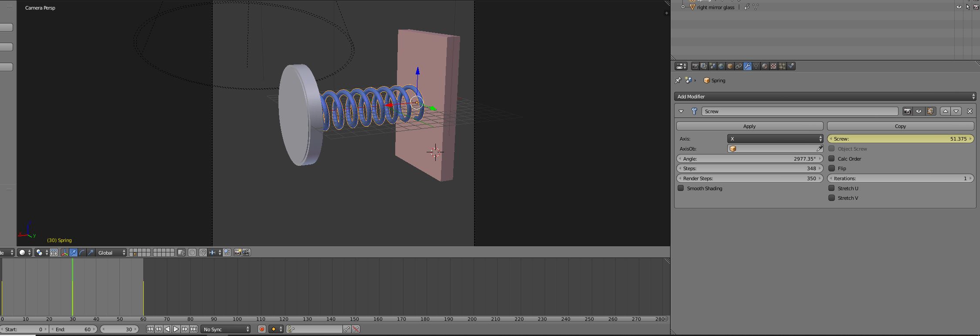The image size is (980, 336).
Task: Enable the Smooth Shading checkbox
Action: click(681, 188)
